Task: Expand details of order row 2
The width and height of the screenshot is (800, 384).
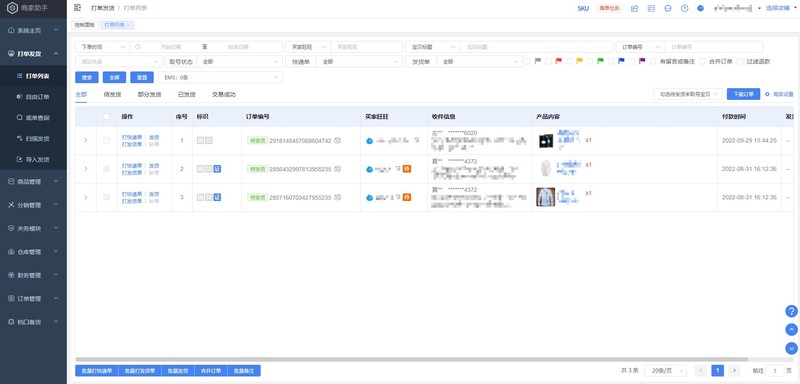Action: pos(86,169)
